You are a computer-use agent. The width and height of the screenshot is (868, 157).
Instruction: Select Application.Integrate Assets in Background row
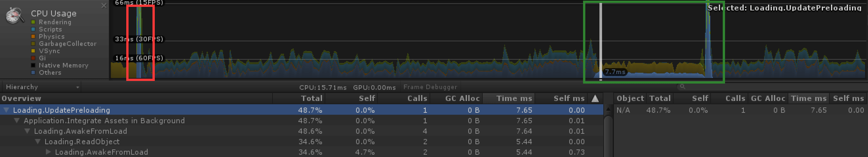(x=302, y=121)
